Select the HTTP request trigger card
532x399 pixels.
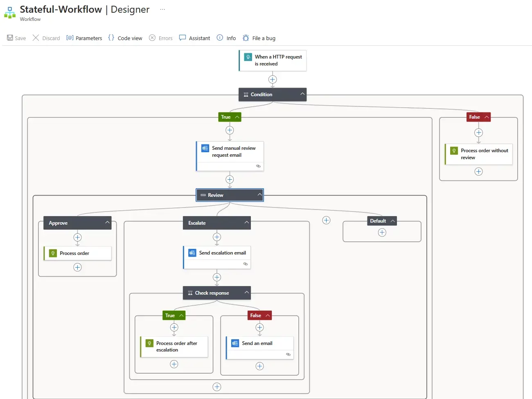click(273, 61)
